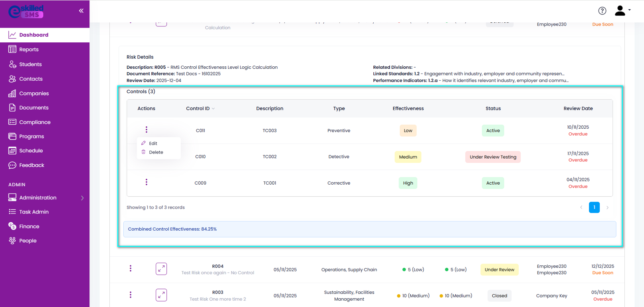Image resolution: width=644 pixels, height=307 pixels.
Task: Collapse the sidebar with double-chevron icon
Action: pos(81,11)
